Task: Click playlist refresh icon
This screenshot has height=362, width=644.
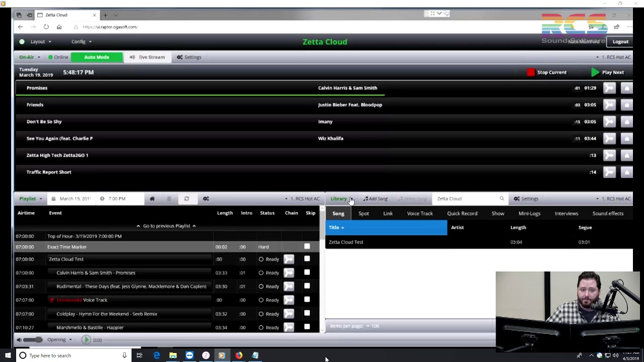Action: (x=186, y=199)
